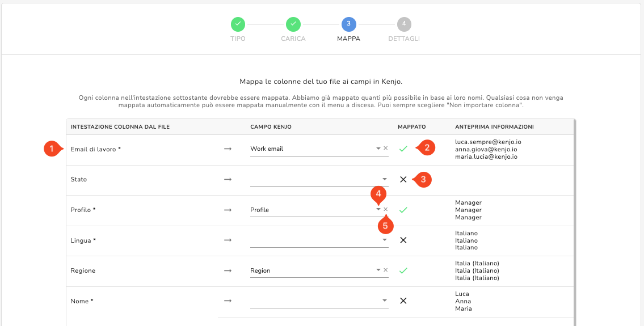Screen dimensions: 644x326
Task: Clear the Region field mapping
Action: 385,270
